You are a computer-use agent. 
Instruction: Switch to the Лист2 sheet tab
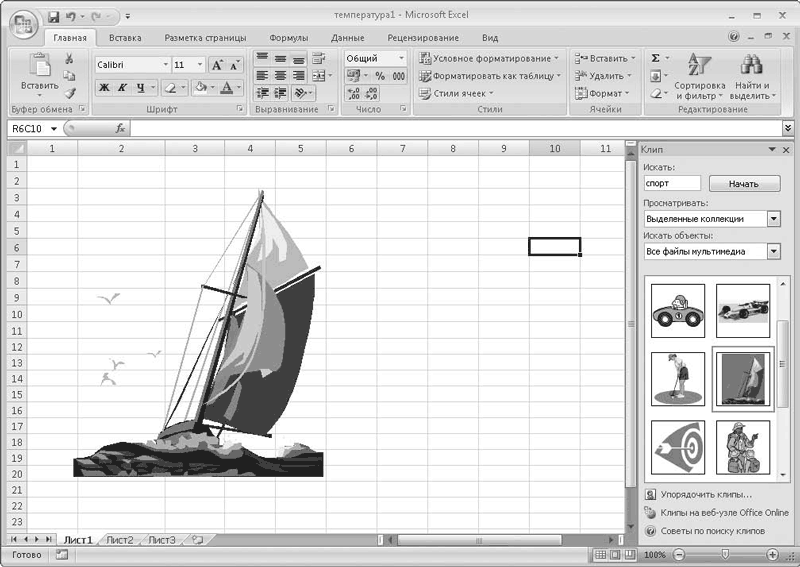[119, 540]
